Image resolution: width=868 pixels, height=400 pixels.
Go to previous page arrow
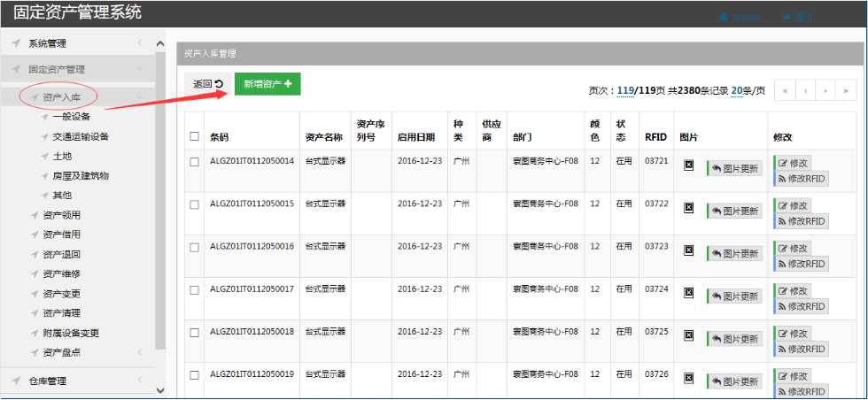coord(805,90)
